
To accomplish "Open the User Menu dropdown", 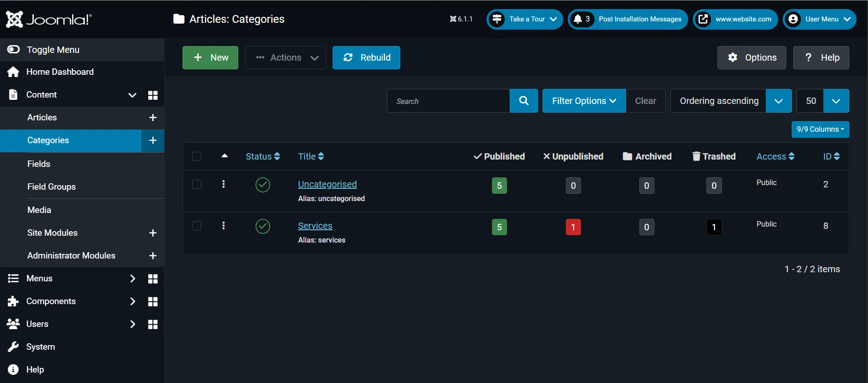I will [820, 19].
